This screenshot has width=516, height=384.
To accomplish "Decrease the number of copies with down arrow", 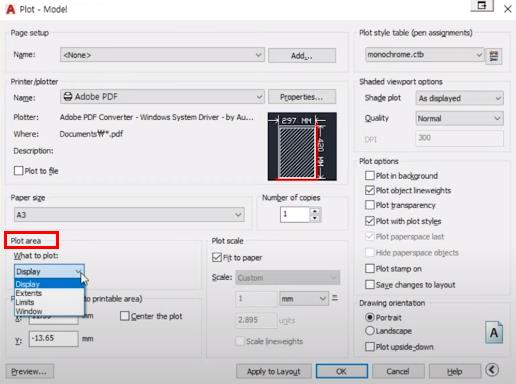I will click(x=315, y=218).
